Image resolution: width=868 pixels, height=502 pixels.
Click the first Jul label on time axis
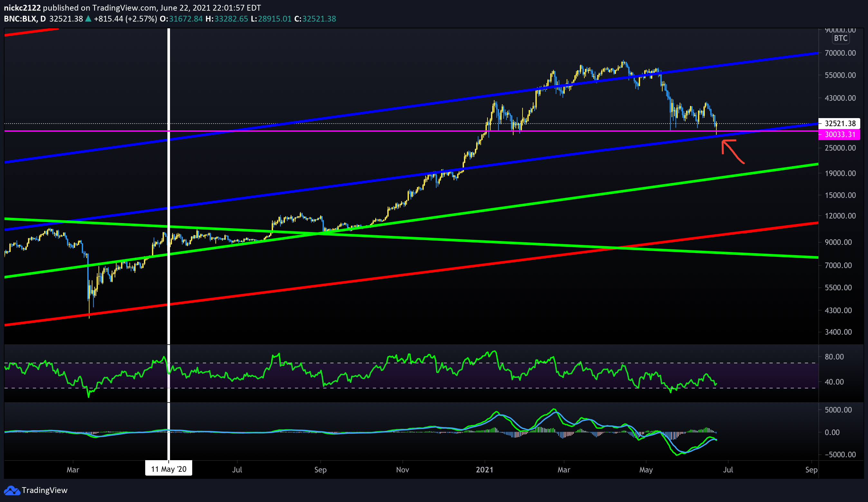(x=237, y=469)
